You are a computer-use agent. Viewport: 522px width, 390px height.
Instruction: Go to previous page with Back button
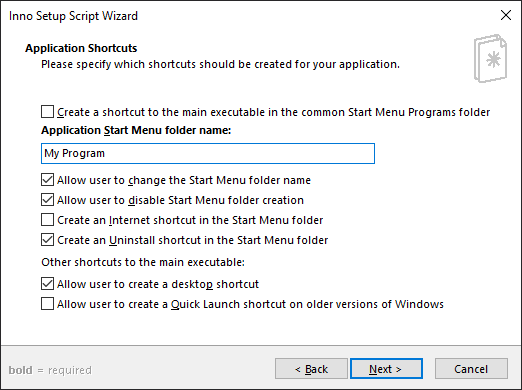click(311, 369)
